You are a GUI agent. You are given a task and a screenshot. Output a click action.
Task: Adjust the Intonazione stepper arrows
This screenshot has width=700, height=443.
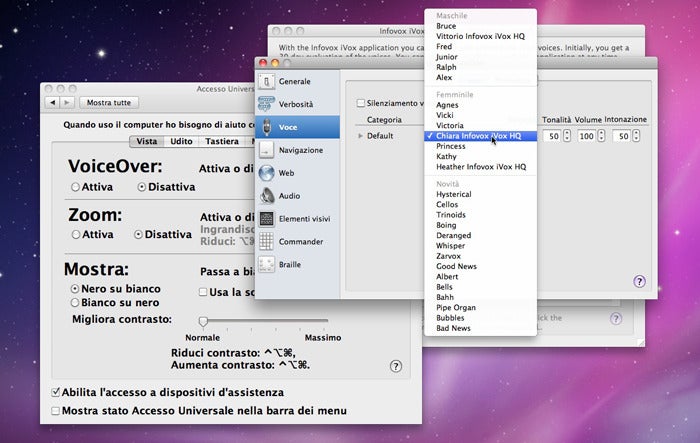(x=636, y=136)
